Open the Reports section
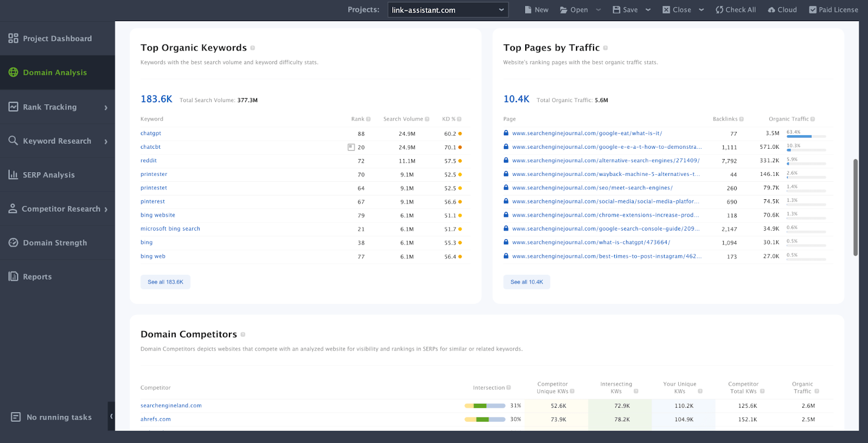This screenshot has width=868, height=443. [x=37, y=277]
